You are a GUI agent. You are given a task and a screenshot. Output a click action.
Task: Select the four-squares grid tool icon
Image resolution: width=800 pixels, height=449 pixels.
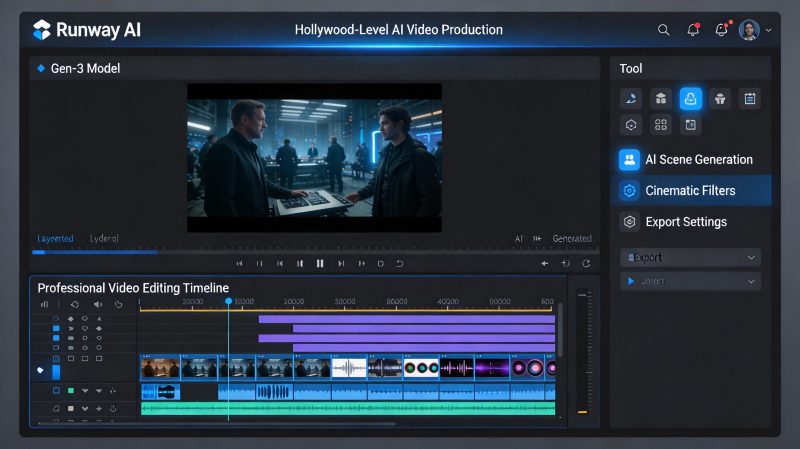[661, 125]
